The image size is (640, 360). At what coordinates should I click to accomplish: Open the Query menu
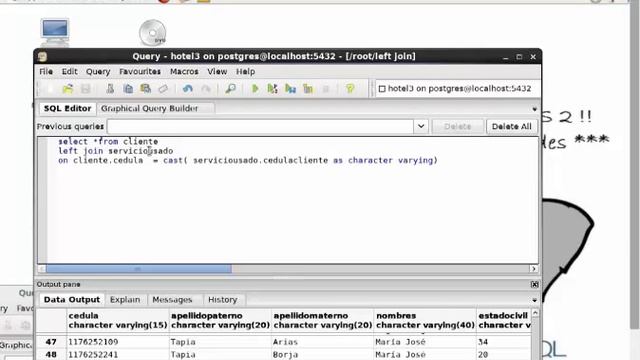click(98, 71)
